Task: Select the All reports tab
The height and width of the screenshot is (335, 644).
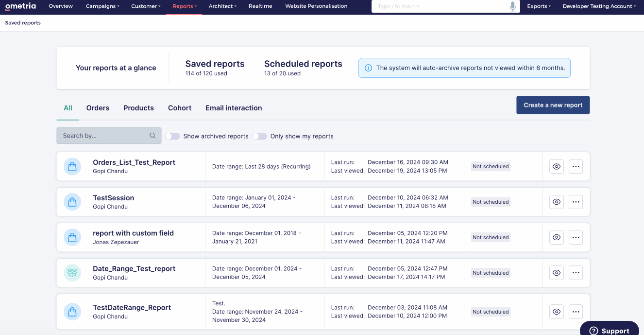Action: point(68,108)
